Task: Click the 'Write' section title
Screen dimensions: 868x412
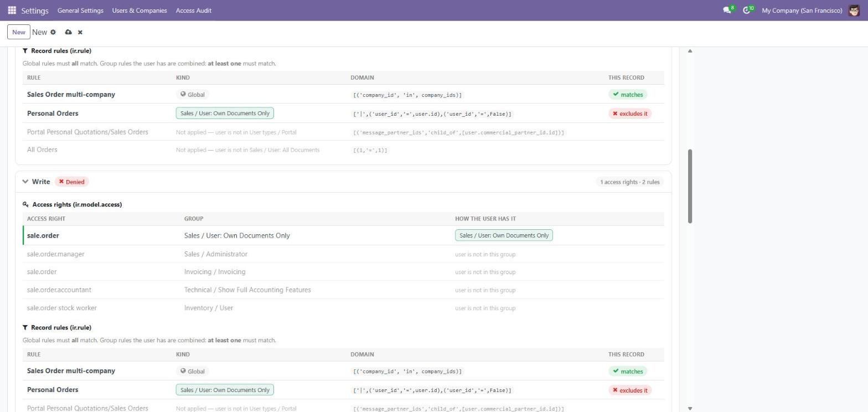Action: coord(41,182)
